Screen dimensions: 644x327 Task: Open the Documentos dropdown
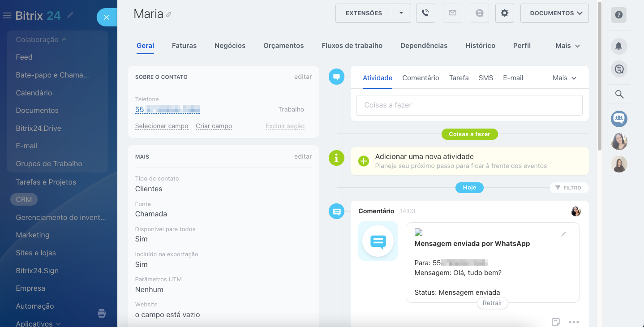coord(554,13)
